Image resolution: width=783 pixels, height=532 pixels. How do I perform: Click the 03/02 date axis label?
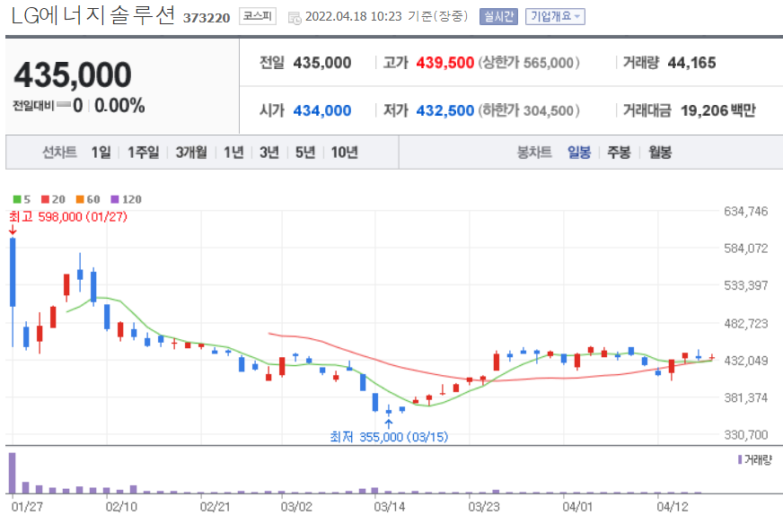[x=296, y=507]
